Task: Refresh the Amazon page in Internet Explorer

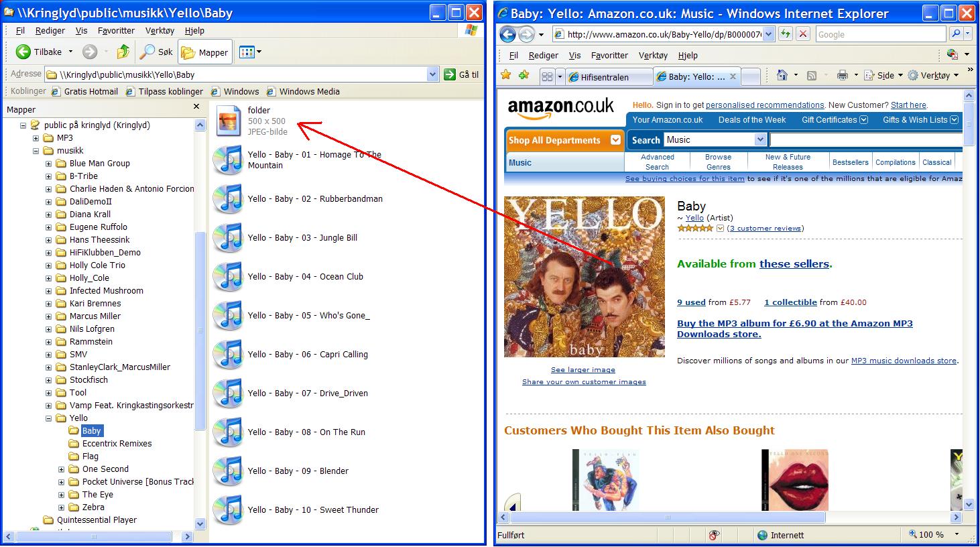Action: [786, 34]
